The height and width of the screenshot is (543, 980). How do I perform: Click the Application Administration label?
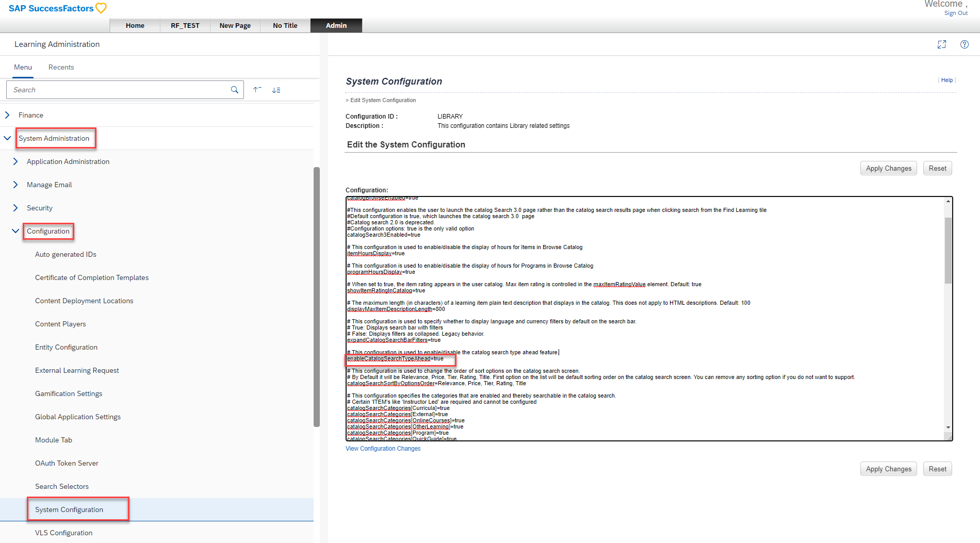(68, 161)
